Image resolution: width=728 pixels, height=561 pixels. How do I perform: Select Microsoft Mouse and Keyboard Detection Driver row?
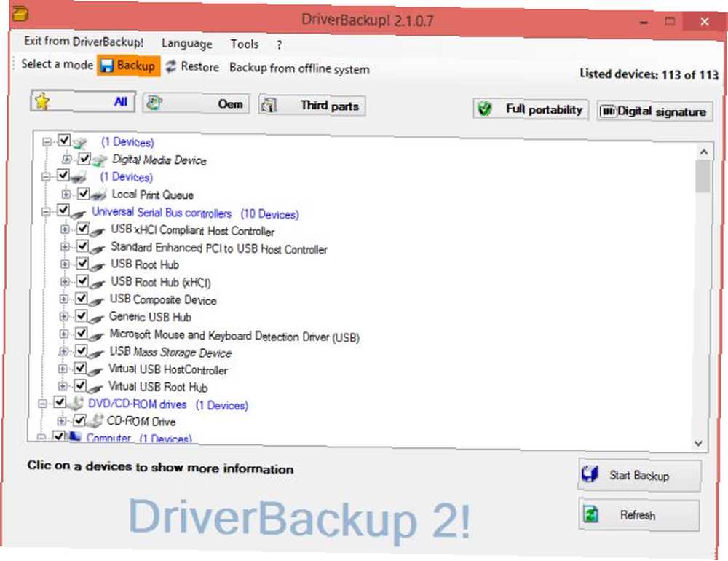(x=234, y=336)
